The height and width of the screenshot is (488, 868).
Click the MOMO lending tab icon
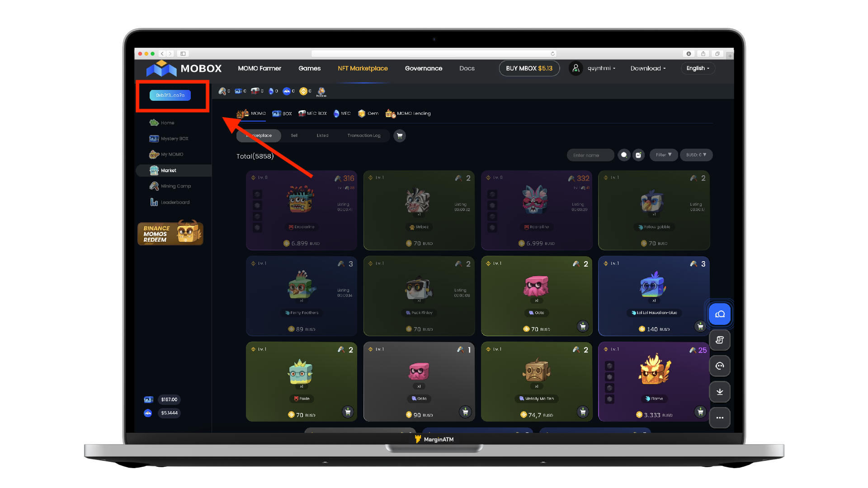click(x=390, y=113)
